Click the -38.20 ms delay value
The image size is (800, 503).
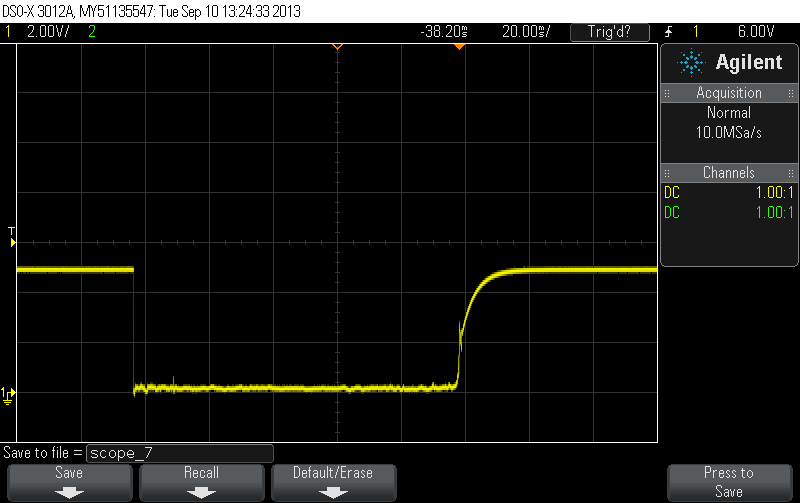pyautogui.click(x=444, y=32)
